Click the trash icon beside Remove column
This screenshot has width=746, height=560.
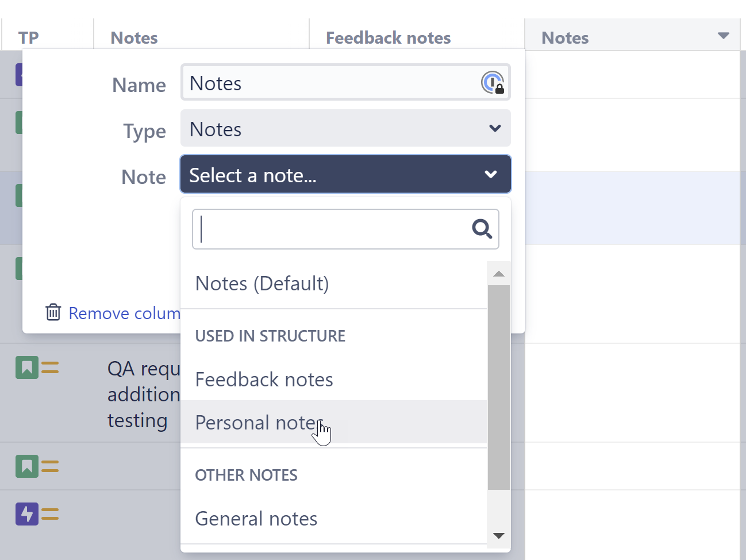(53, 312)
